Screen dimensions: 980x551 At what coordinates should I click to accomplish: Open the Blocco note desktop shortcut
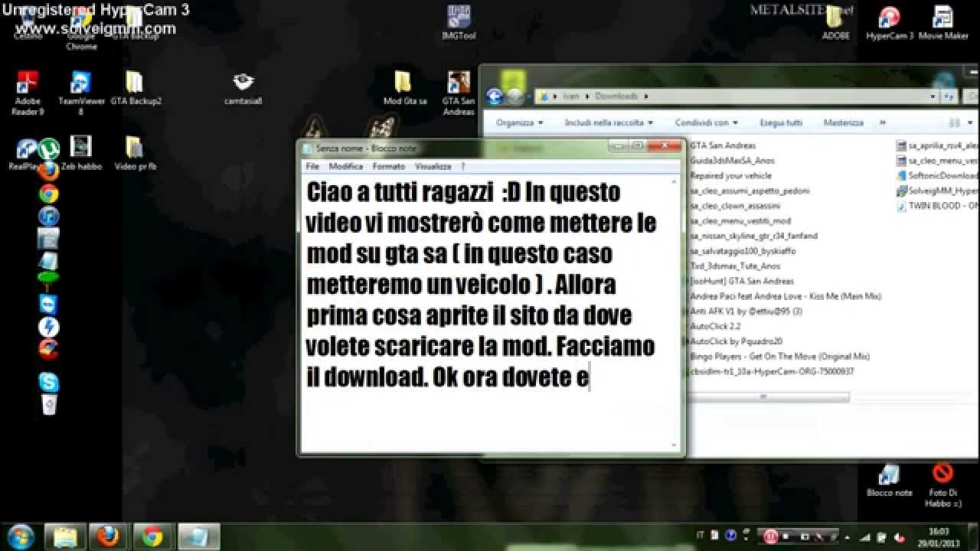click(890, 481)
